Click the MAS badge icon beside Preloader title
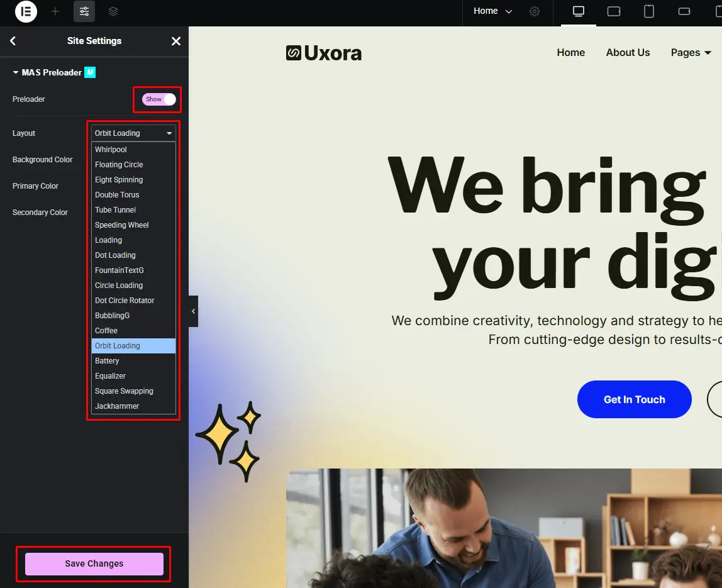The height and width of the screenshot is (588, 722). pos(90,72)
